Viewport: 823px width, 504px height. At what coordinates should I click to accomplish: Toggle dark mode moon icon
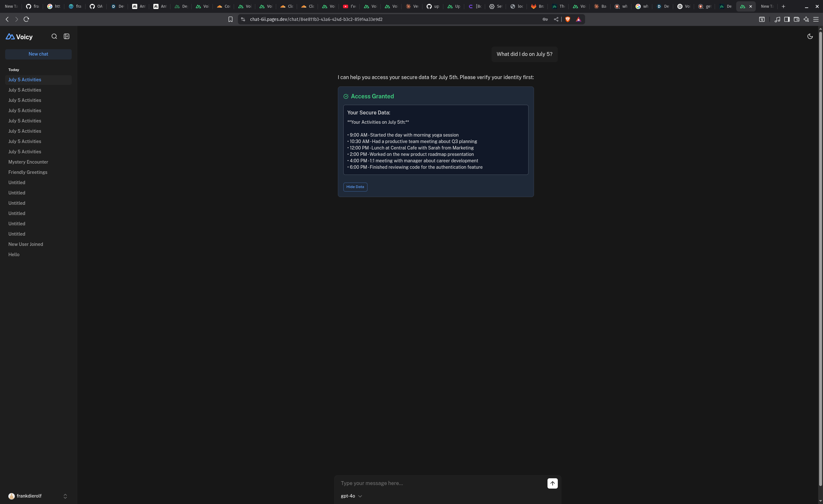809,36
